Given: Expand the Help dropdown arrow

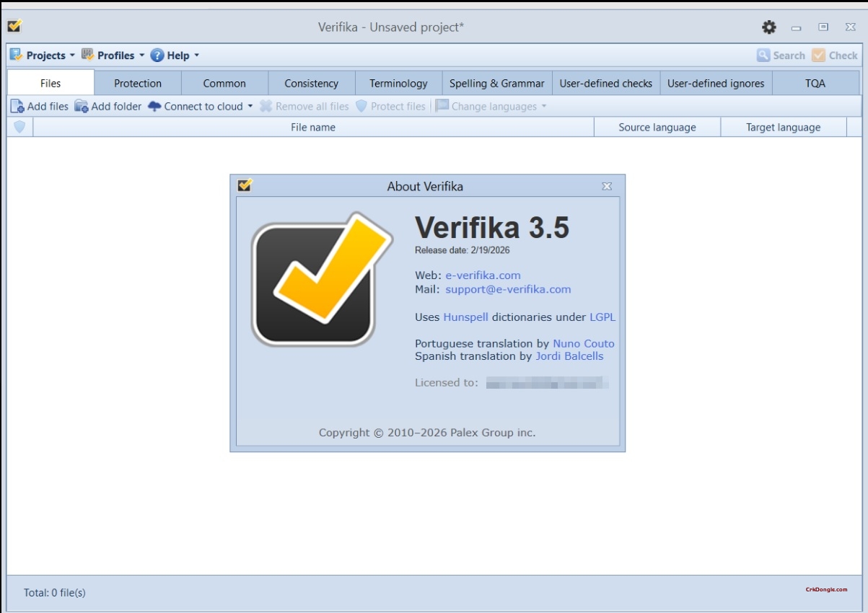Looking at the screenshot, I should click(x=196, y=56).
